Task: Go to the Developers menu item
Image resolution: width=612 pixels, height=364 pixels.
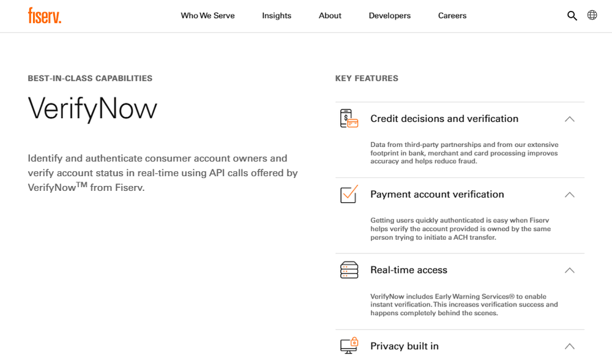Action: click(x=389, y=16)
